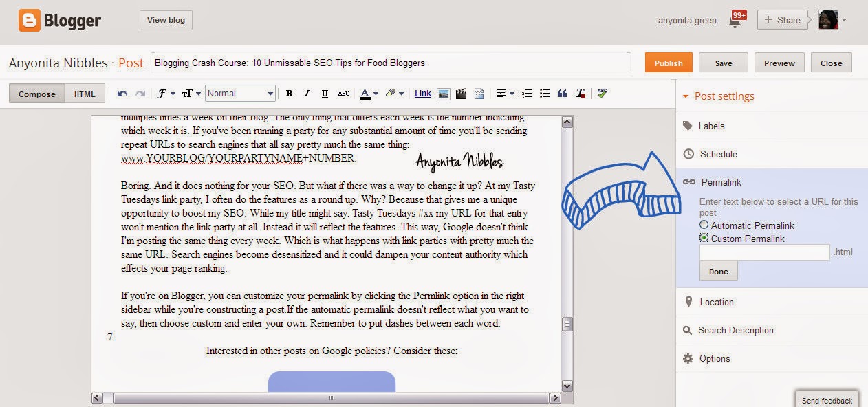Open the highlight background color dropdown
The image size is (868, 407).
tap(393, 93)
